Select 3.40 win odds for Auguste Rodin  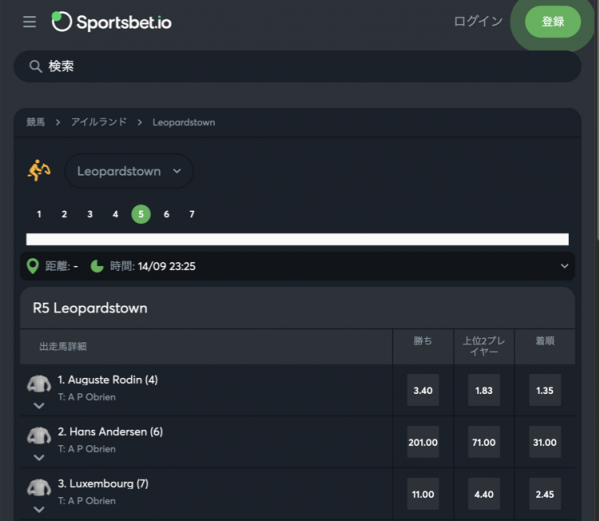coord(423,390)
